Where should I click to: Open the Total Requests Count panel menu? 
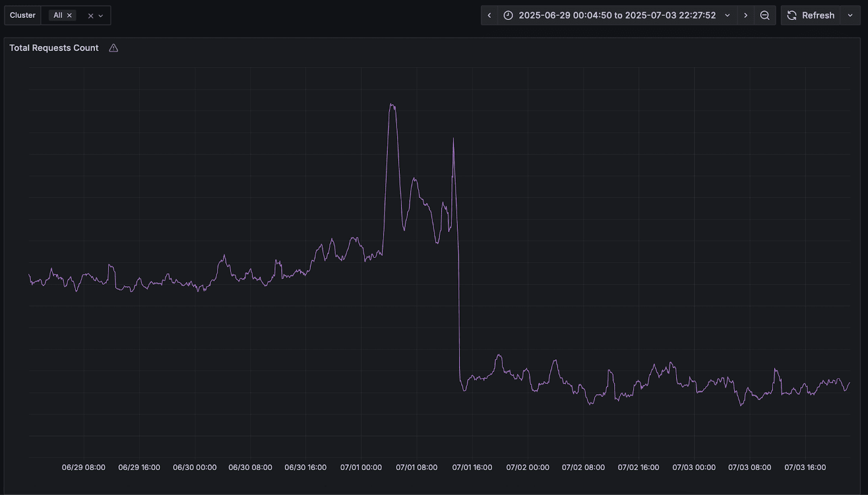point(54,48)
